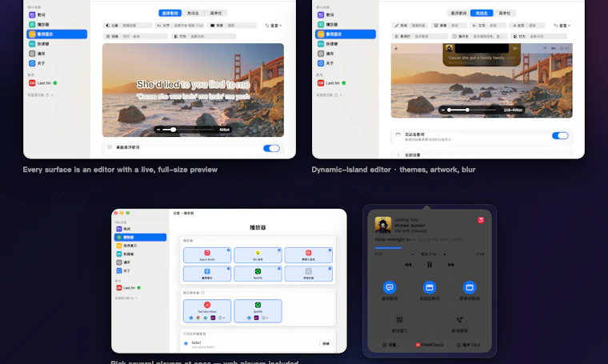Open 设置... from the popover footer
Image resolution: width=608 pixels, height=364 pixels.
[390, 345]
